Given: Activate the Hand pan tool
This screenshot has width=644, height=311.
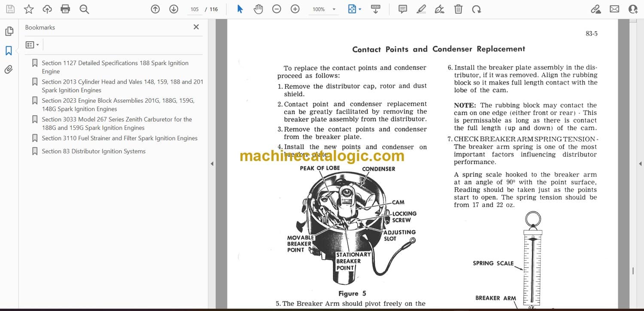Looking at the screenshot, I should (258, 9).
